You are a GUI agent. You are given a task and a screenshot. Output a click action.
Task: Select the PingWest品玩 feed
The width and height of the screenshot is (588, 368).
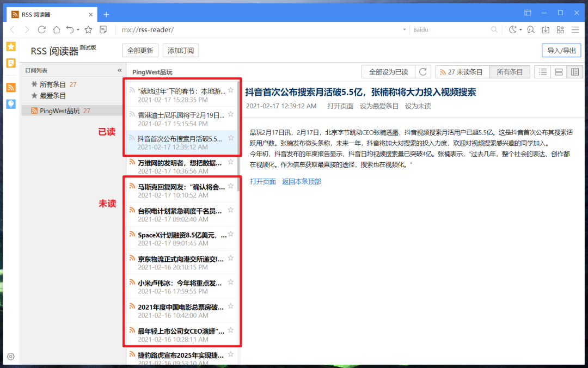[x=72, y=111]
